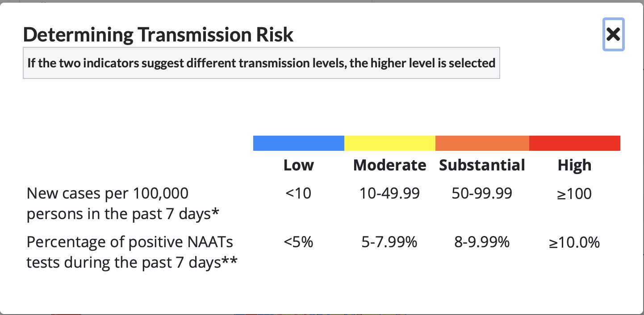Click the 50-99.99 new cases value

(482, 194)
